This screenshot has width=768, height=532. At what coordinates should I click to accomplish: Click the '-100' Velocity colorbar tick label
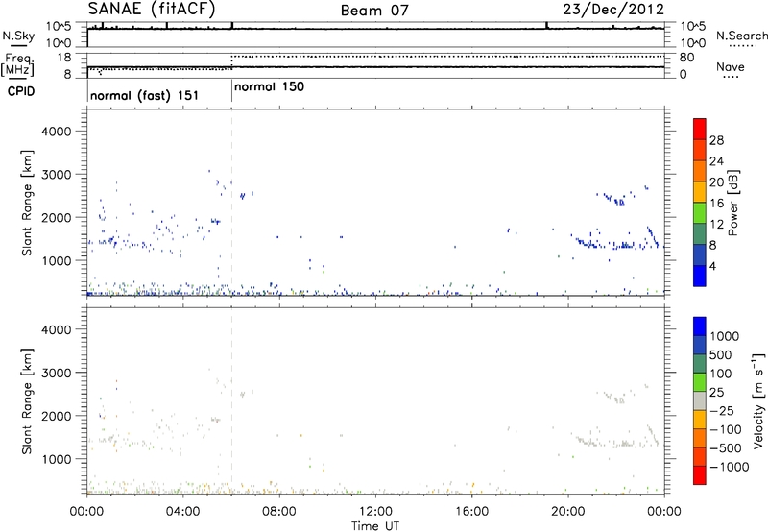(726, 429)
